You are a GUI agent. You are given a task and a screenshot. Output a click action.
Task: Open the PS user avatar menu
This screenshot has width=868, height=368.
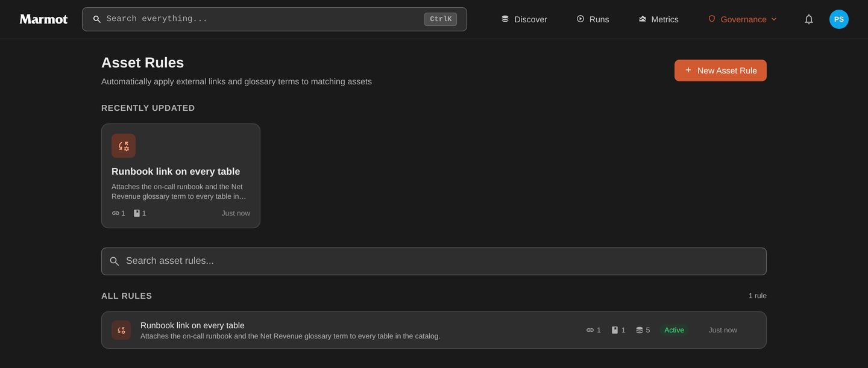tap(839, 19)
